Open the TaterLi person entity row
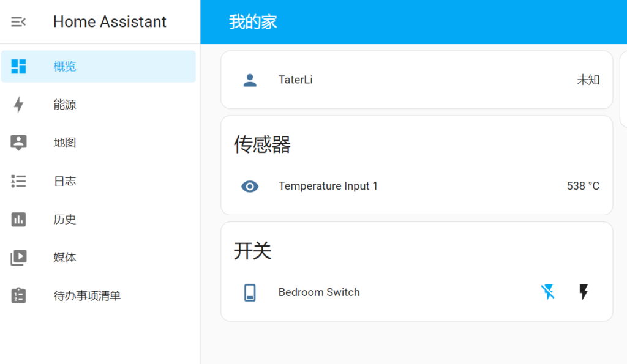 (416, 80)
